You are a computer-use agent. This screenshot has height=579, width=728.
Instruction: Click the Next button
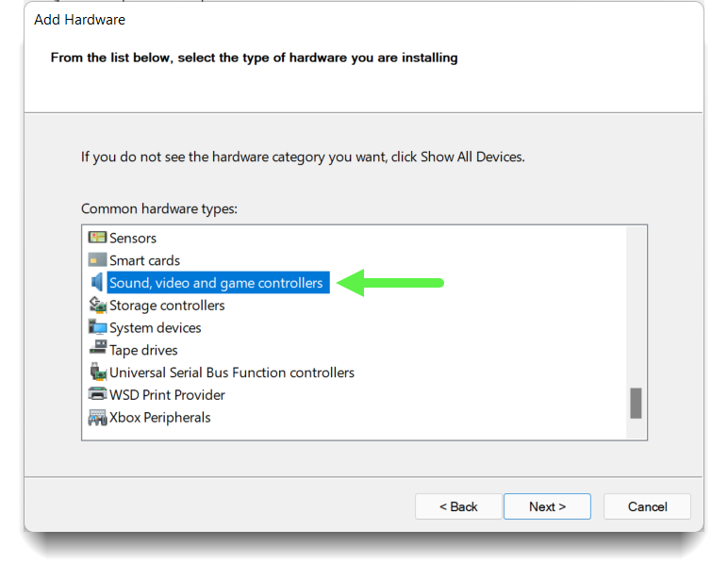(x=547, y=506)
